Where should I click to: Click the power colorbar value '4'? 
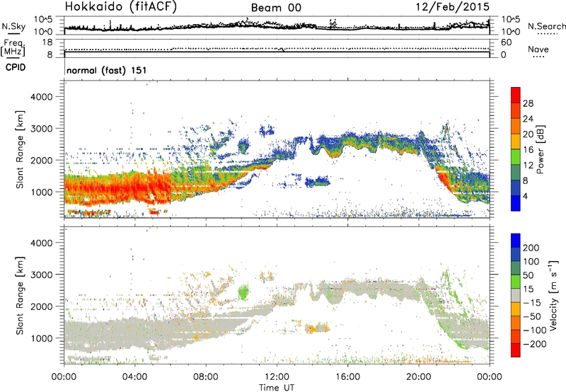pos(526,196)
